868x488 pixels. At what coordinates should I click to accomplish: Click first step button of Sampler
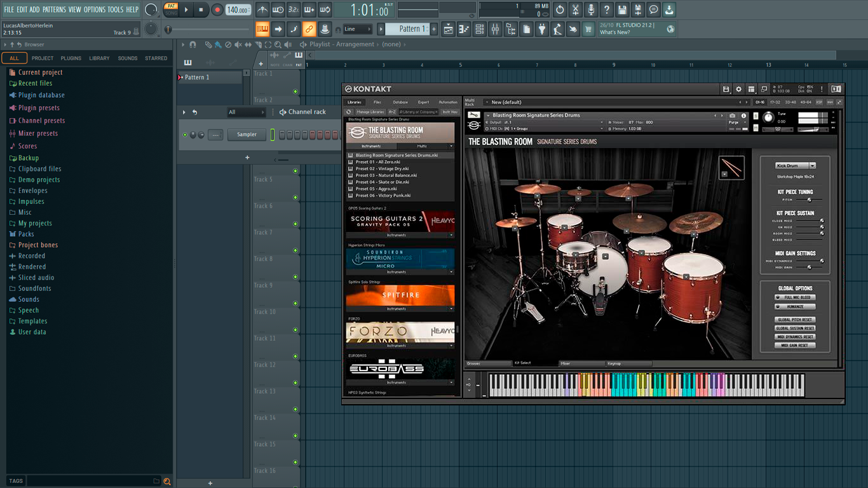click(281, 135)
